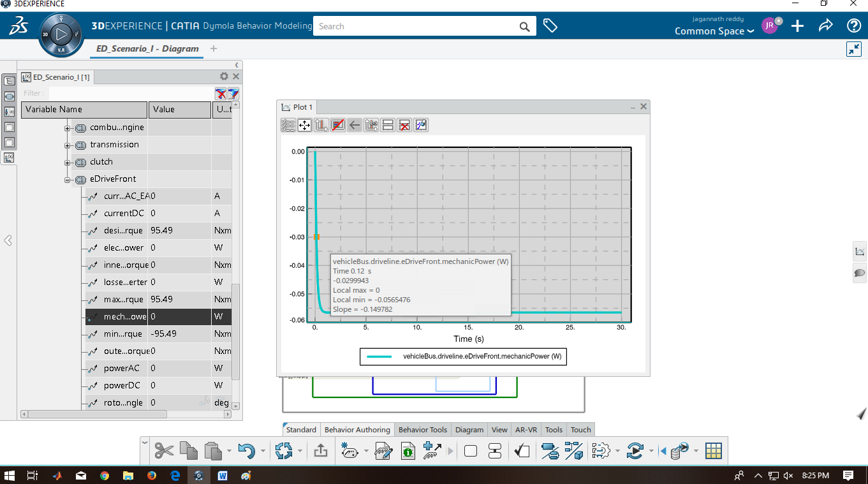The image size is (868, 484).
Task: Collapse the eDriveFront tree node
Action: click(x=68, y=179)
